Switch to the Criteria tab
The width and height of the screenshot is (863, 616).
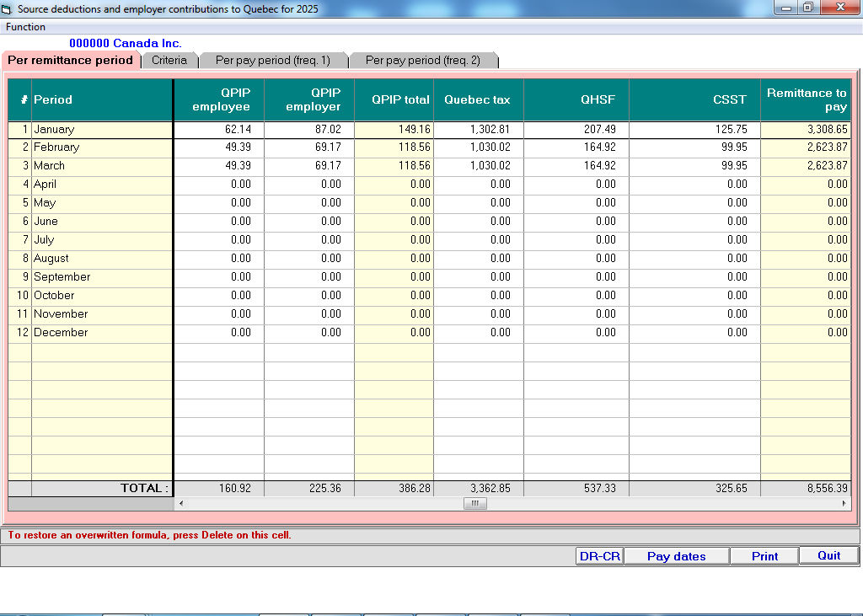click(x=169, y=61)
